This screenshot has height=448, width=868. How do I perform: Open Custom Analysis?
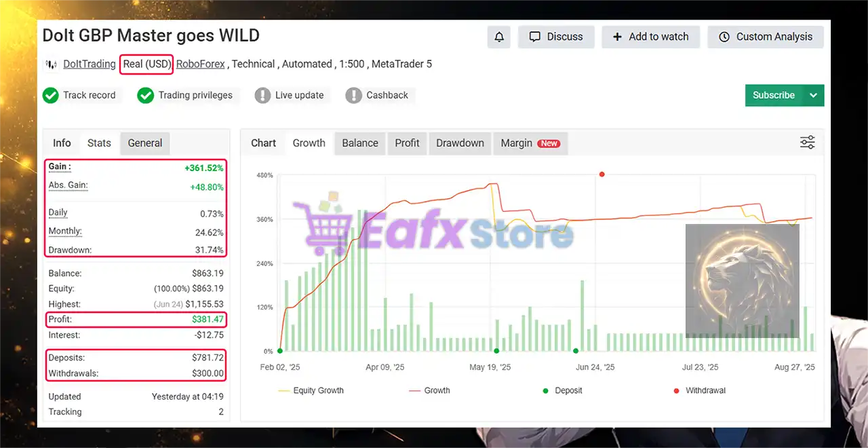[766, 37]
